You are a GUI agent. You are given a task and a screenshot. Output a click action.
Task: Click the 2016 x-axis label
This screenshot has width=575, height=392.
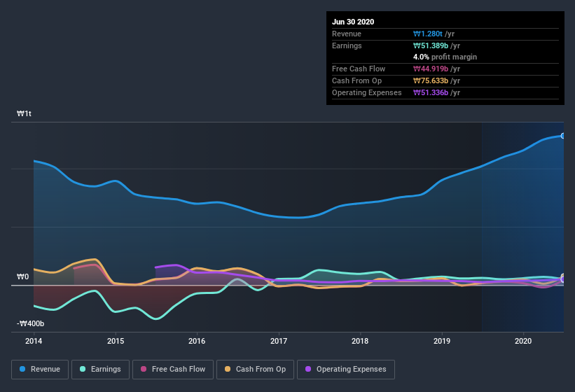[197, 341]
